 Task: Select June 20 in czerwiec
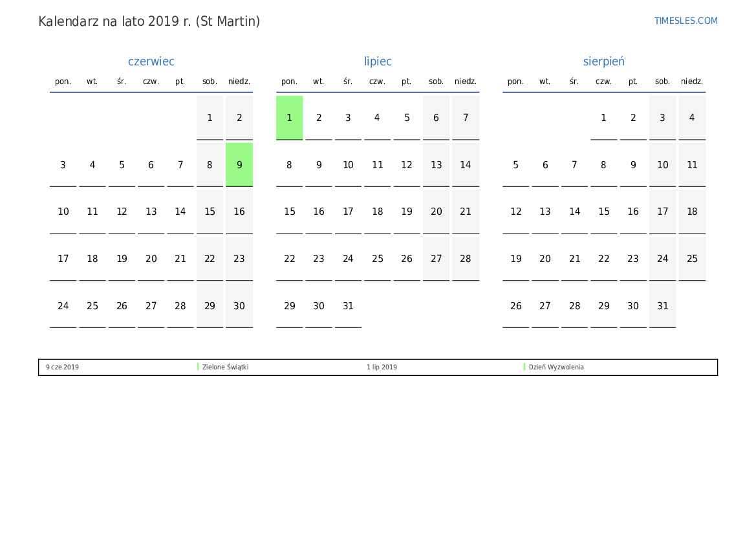coord(151,259)
